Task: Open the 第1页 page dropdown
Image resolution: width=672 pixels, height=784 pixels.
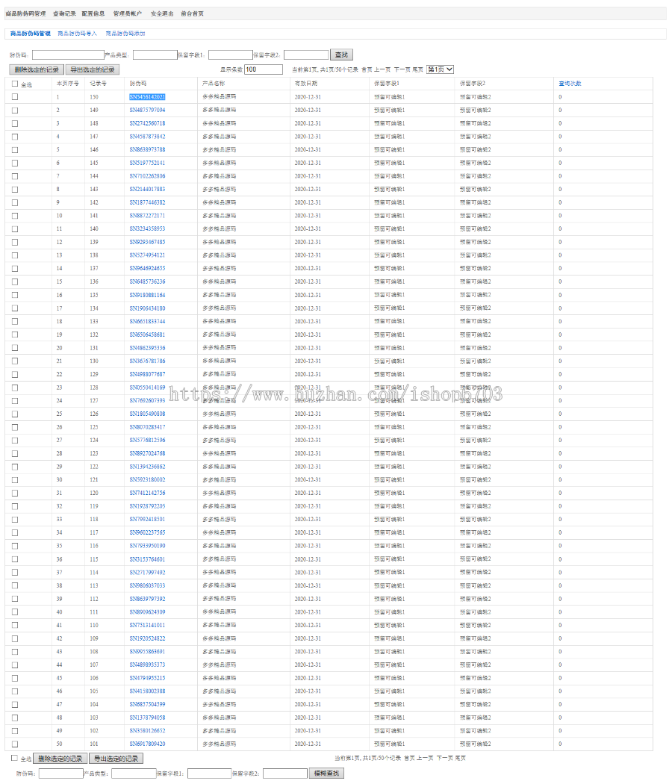Action: point(440,69)
